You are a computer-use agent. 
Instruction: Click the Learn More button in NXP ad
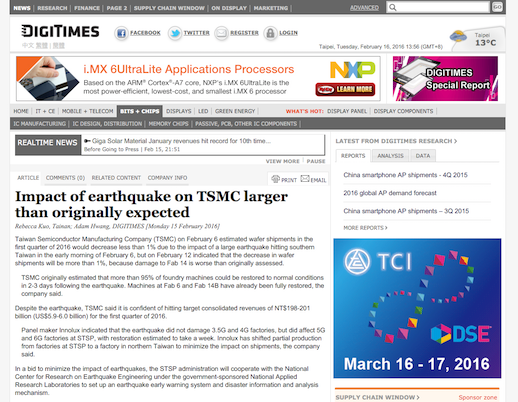coord(345,89)
